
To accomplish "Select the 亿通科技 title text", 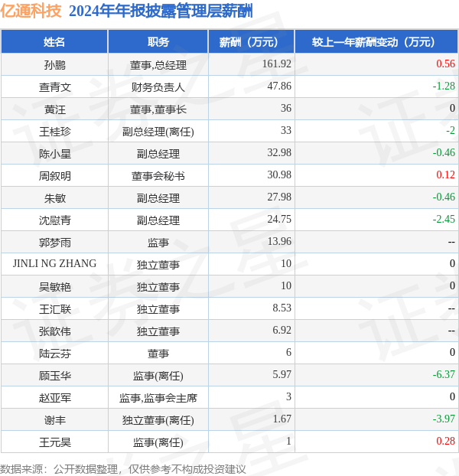I will (31, 11).
